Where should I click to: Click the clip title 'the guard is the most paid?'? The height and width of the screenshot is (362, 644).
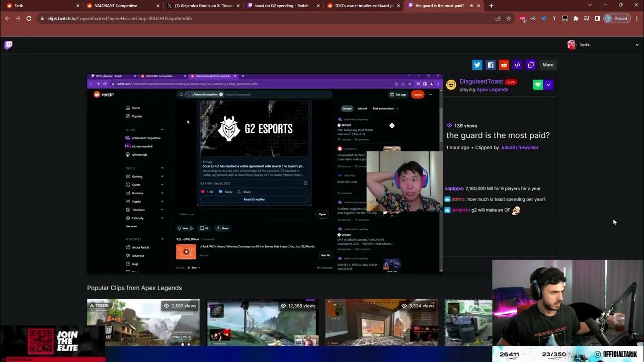click(x=498, y=135)
